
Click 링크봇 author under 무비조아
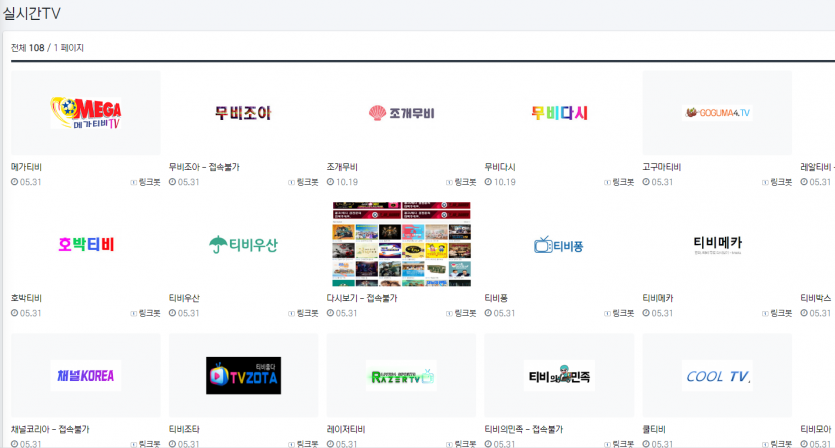click(x=307, y=182)
